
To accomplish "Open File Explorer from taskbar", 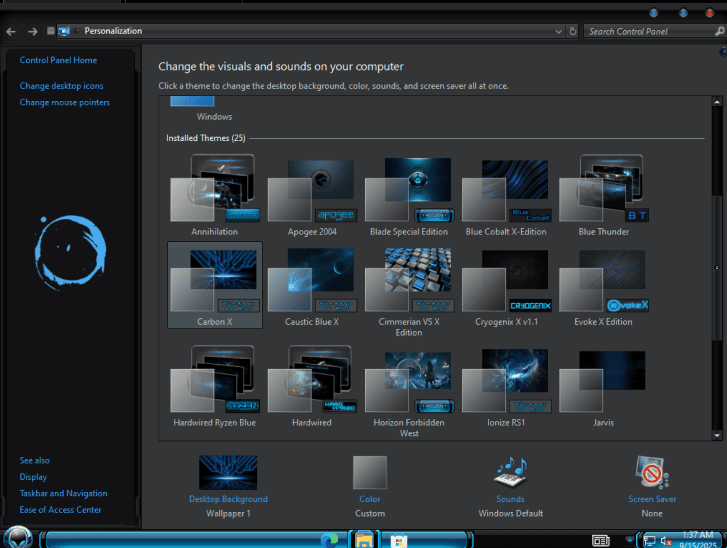I will 364,540.
